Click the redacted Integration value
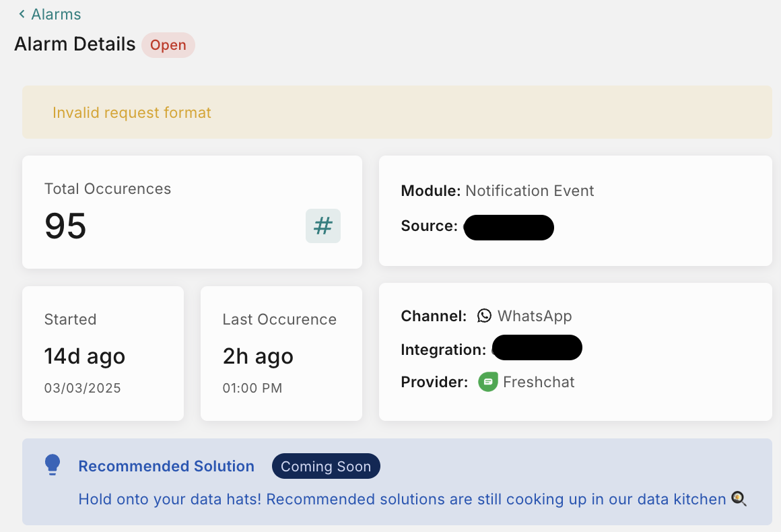The image size is (781, 532). pyautogui.click(x=537, y=348)
